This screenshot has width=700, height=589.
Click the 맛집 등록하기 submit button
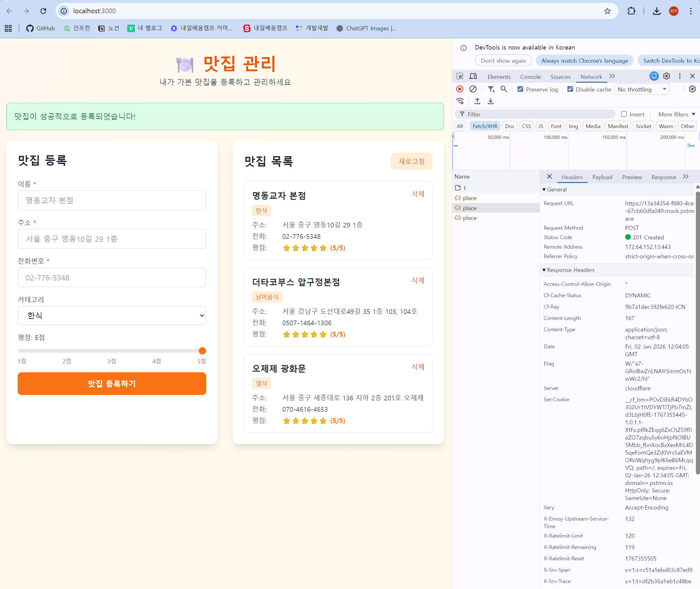111,384
